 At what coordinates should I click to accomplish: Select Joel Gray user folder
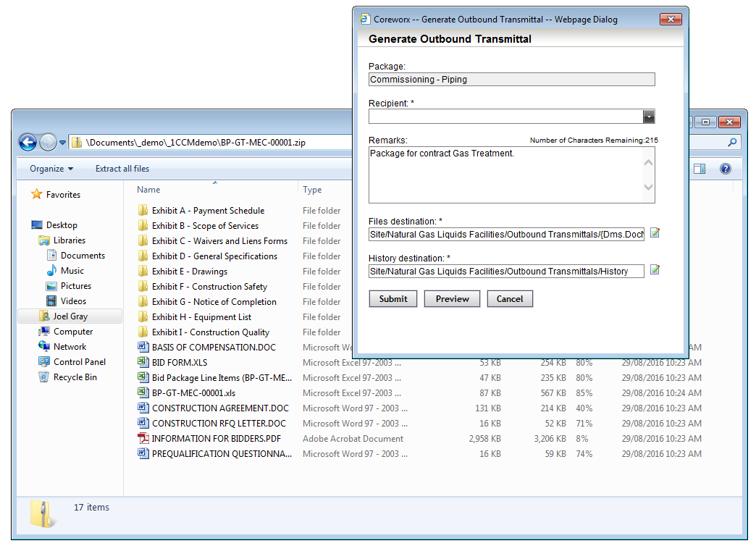coord(70,316)
